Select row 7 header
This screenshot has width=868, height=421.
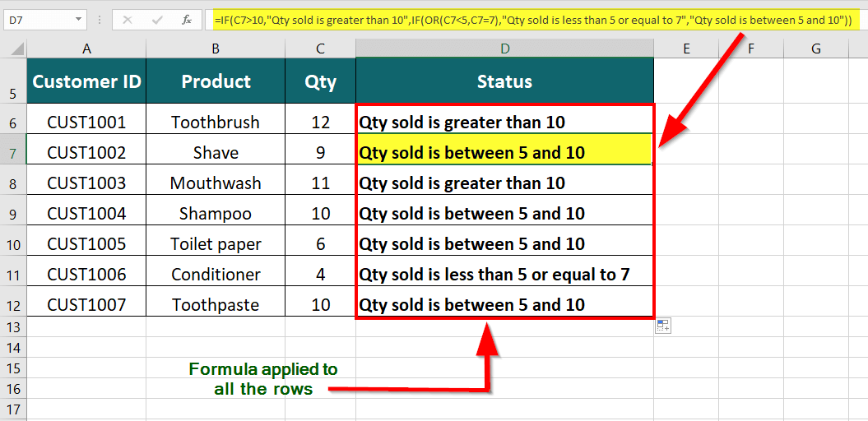[x=13, y=149]
